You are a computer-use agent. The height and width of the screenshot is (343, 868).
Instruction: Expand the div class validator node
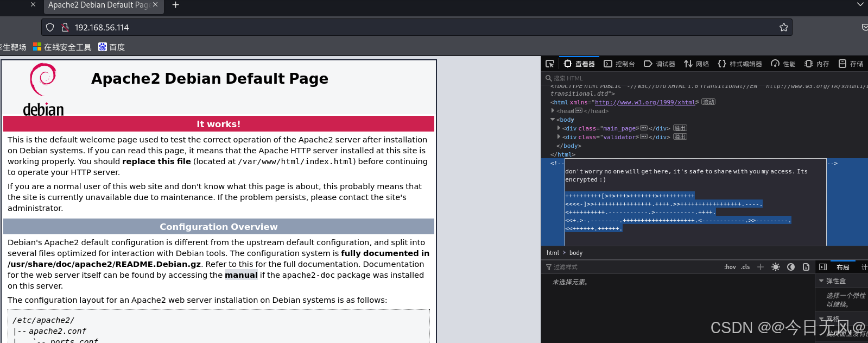click(x=559, y=136)
